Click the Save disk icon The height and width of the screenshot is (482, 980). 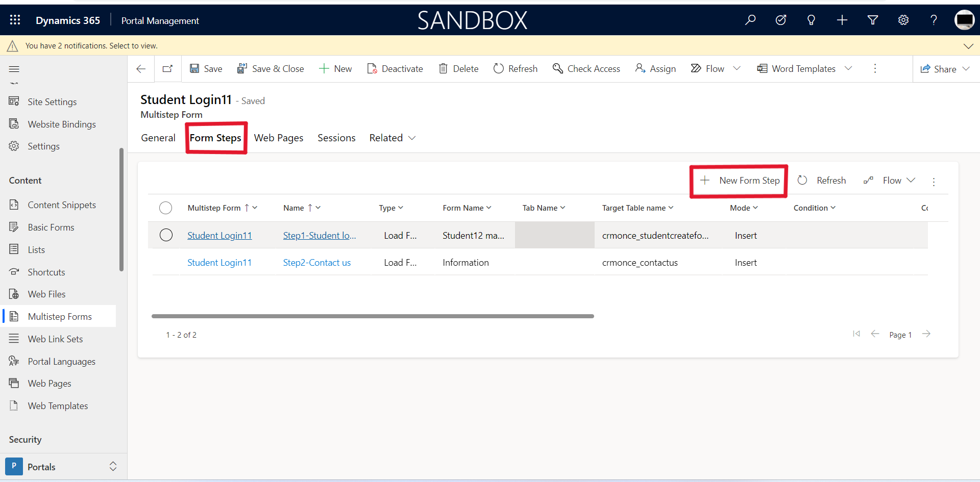[x=194, y=68]
